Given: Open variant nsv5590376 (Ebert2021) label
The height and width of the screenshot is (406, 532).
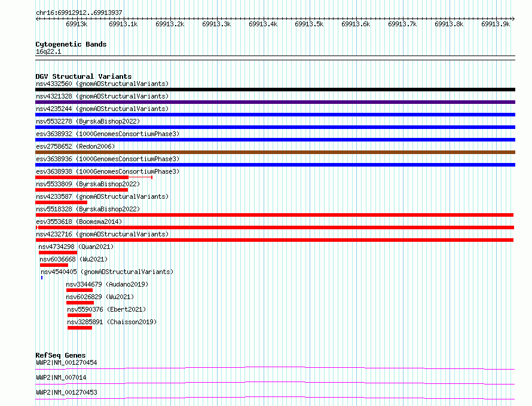Looking at the screenshot, I should 106,309.
